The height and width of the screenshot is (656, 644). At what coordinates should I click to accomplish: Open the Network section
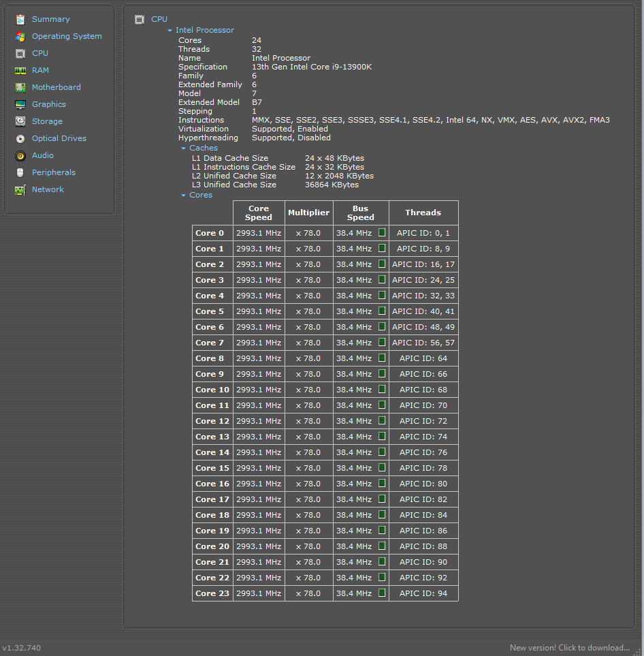[48, 189]
